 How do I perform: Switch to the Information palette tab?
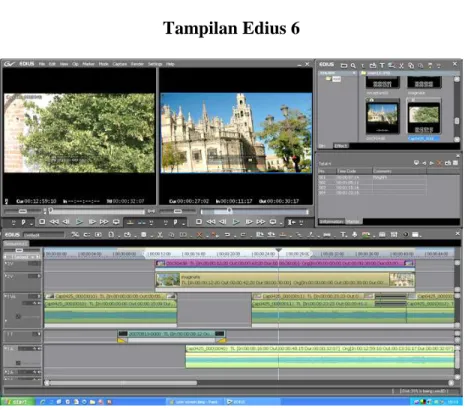(x=331, y=222)
